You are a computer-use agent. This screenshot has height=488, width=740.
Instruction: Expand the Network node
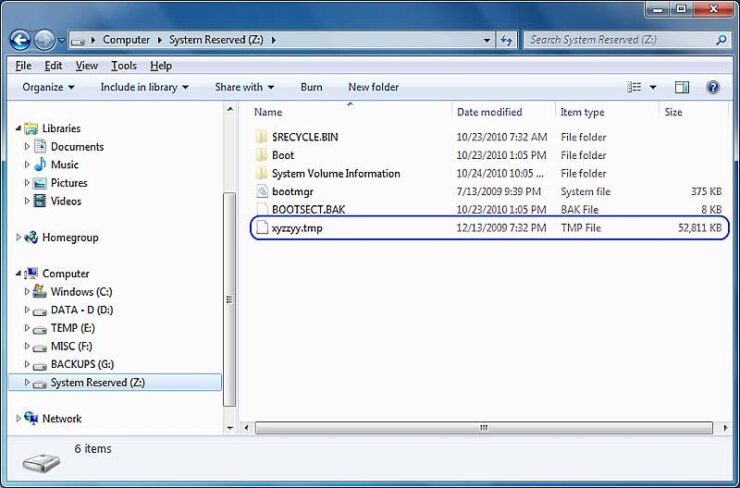(x=18, y=419)
